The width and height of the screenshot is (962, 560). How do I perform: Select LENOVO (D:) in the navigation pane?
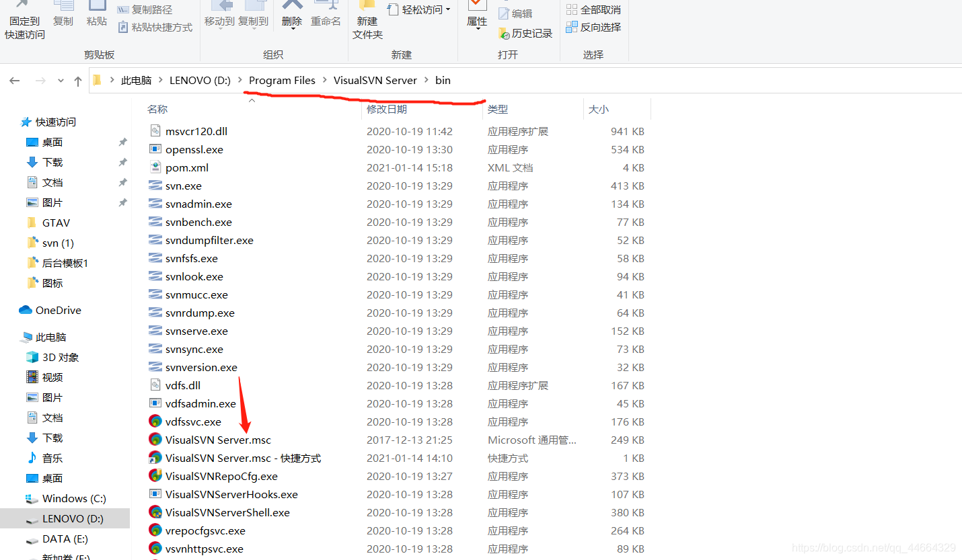coord(65,518)
